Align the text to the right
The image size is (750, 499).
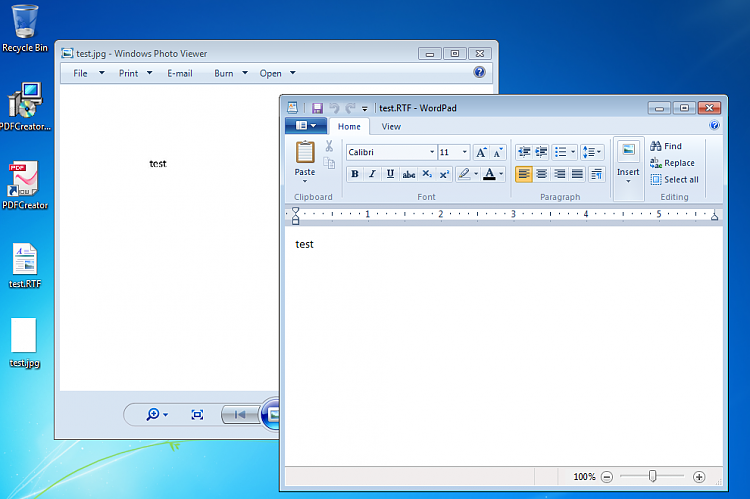coord(560,174)
